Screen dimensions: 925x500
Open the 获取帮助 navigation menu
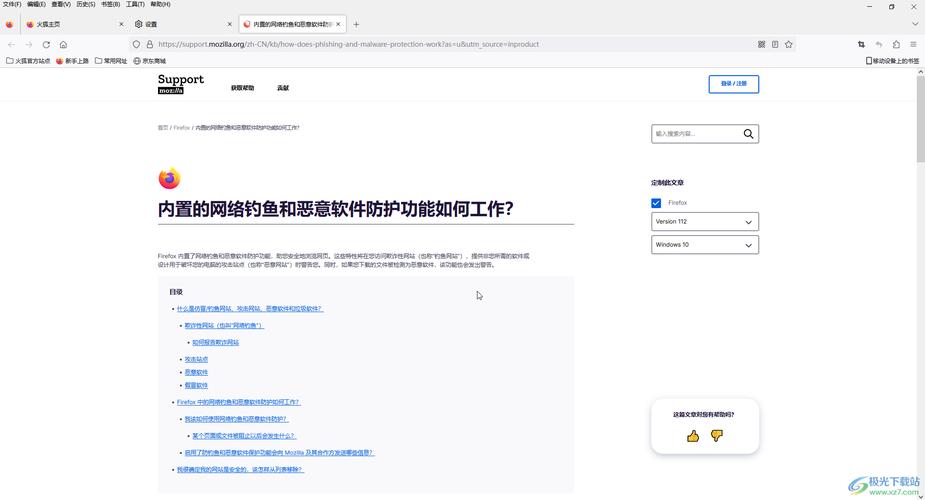[x=242, y=88]
